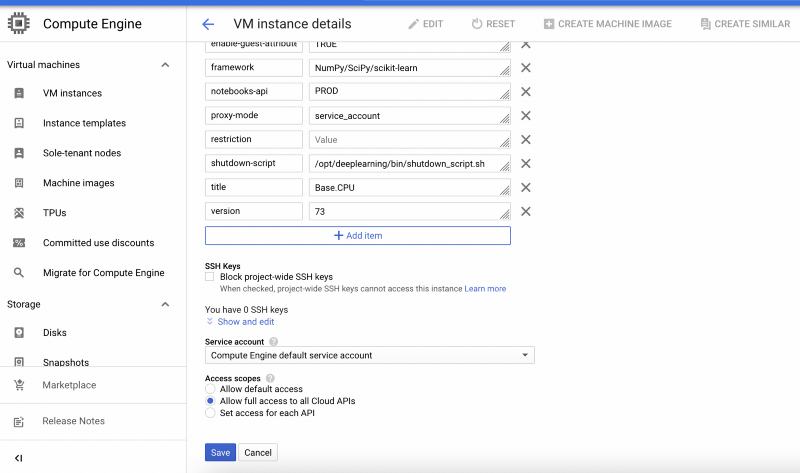Collapse the Storage section

click(165, 305)
